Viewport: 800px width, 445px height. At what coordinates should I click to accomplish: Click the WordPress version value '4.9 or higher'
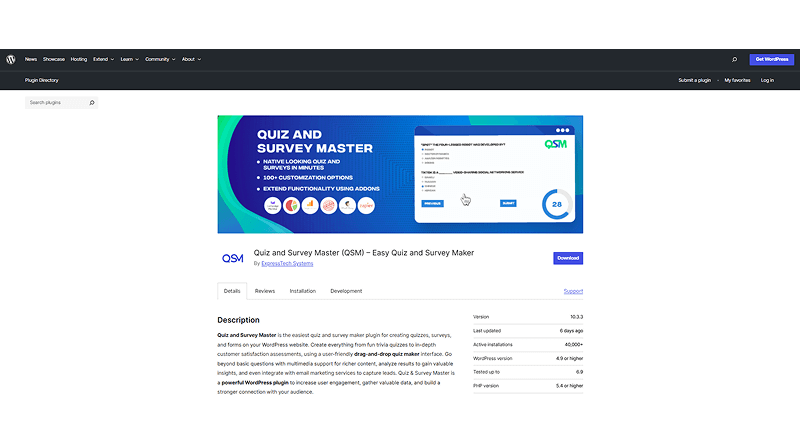point(569,358)
